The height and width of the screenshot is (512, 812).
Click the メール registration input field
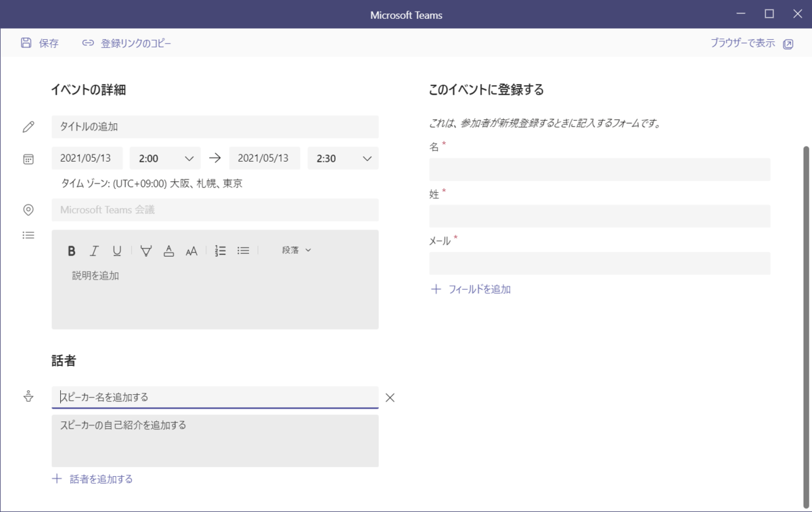[x=600, y=263]
